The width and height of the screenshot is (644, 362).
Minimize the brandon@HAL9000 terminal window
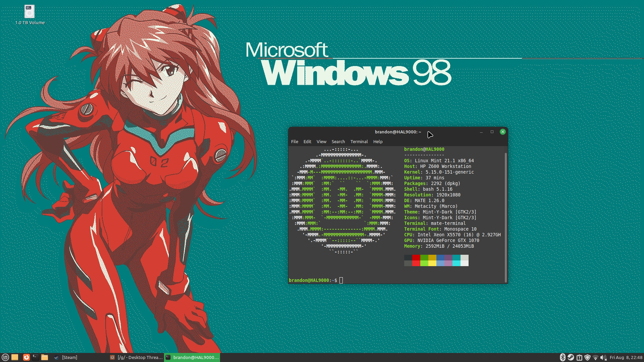481,132
